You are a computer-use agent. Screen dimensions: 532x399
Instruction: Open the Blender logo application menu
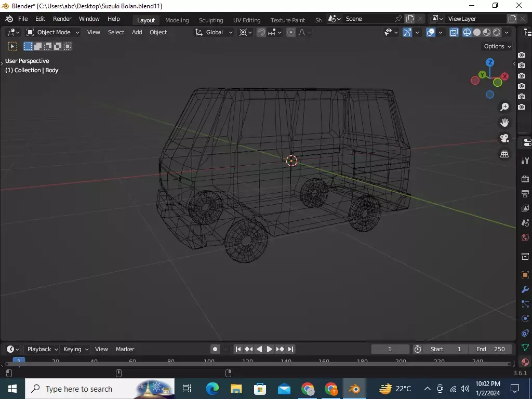coord(9,19)
